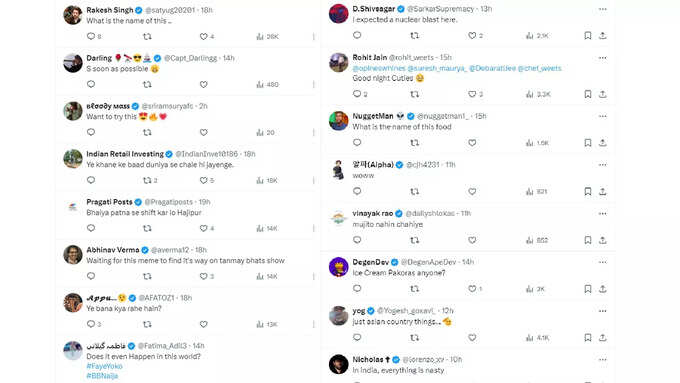This screenshot has width=680, height=383.
Task: Reply to Pragati Posts' tweet
Action: click(x=91, y=228)
